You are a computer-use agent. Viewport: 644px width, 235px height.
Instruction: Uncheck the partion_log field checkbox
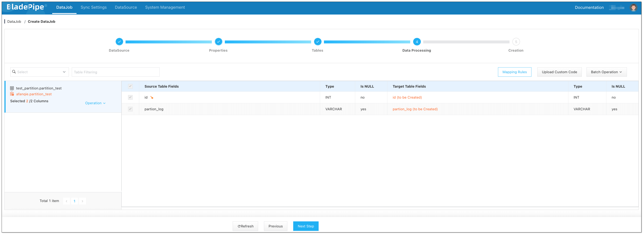pos(130,109)
